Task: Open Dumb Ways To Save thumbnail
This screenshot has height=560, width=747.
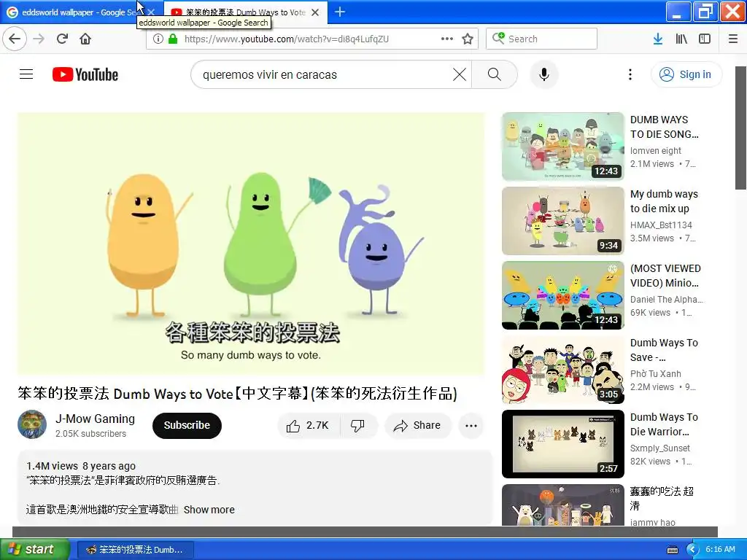Action: 562,370
